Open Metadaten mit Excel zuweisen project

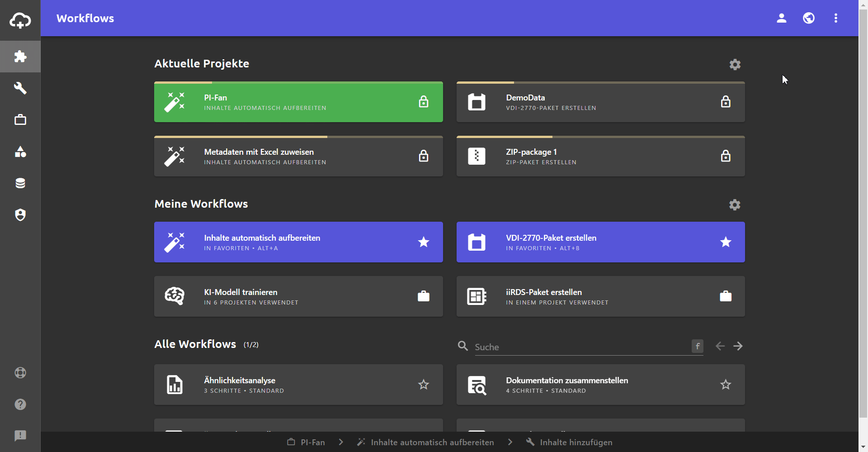click(x=298, y=157)
